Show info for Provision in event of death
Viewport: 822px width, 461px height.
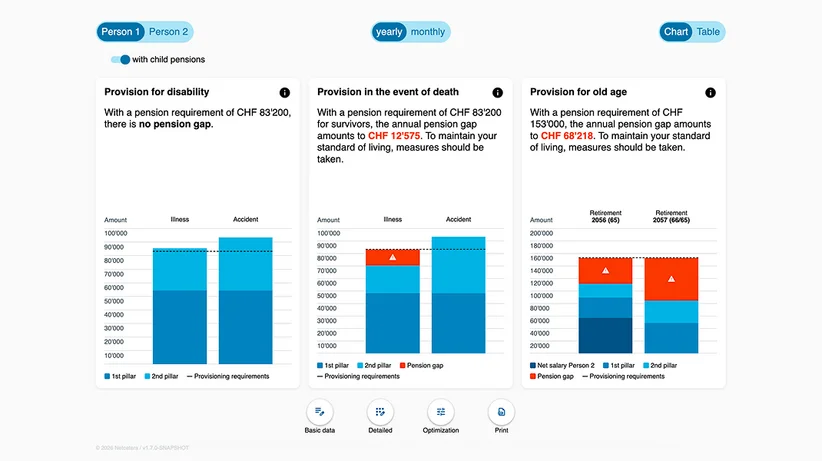tap(497, 93)
